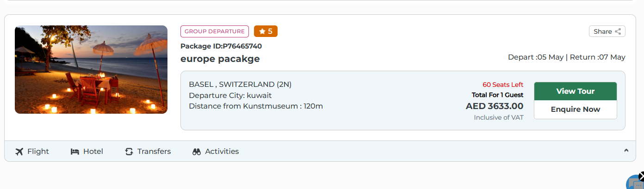Image resolution: width=644 pixels, height=189 pixels.
Task: Click the BASEL, SWITZERLAND (2N) destination text
Action: [240, 84]
